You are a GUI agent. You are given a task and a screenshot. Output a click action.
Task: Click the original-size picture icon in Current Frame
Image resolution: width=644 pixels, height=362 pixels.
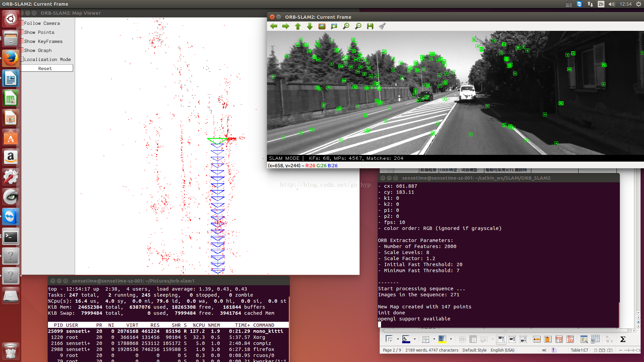coord(322,26)
